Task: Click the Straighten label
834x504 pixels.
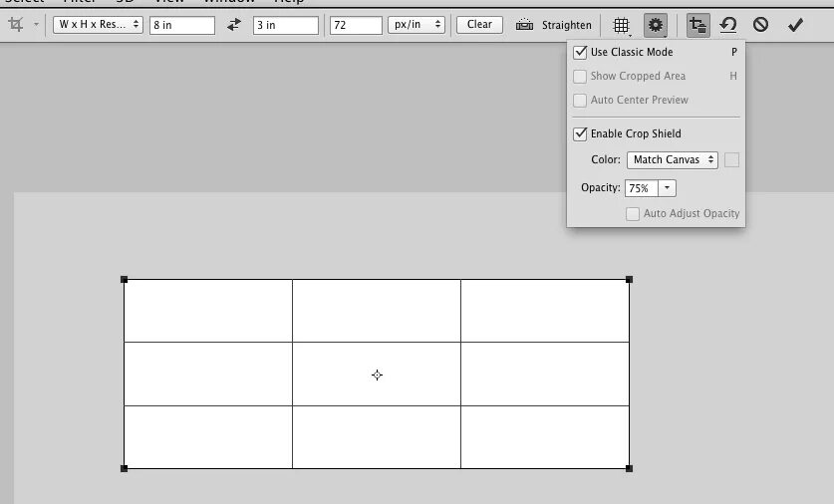Action: coord(566,25)
